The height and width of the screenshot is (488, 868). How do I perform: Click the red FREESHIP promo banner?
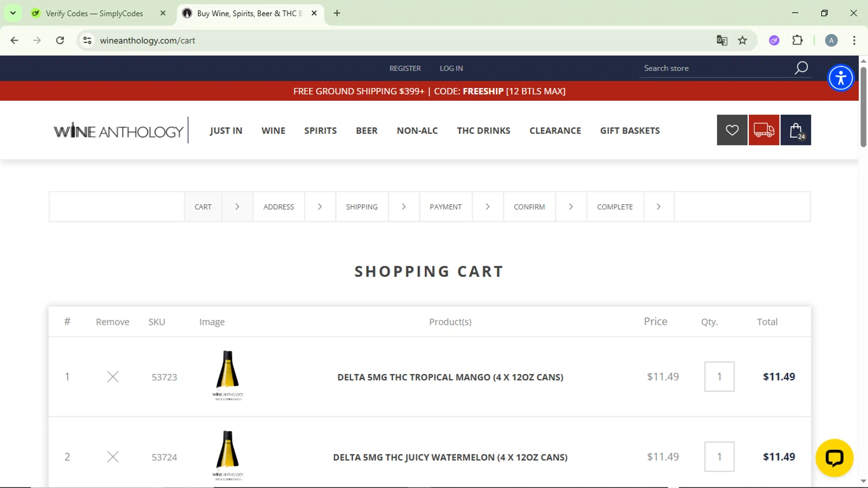(x=429, y=91)
